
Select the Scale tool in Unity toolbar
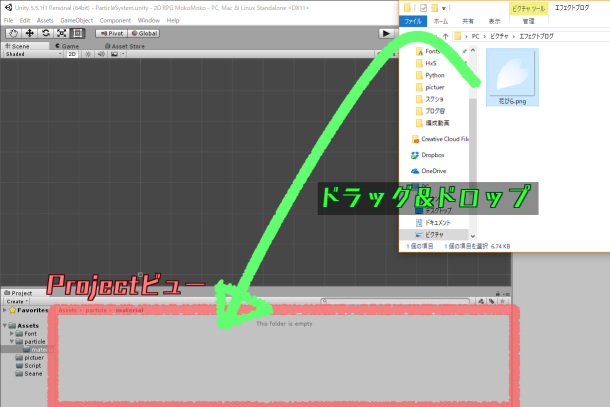pos(61,33)
